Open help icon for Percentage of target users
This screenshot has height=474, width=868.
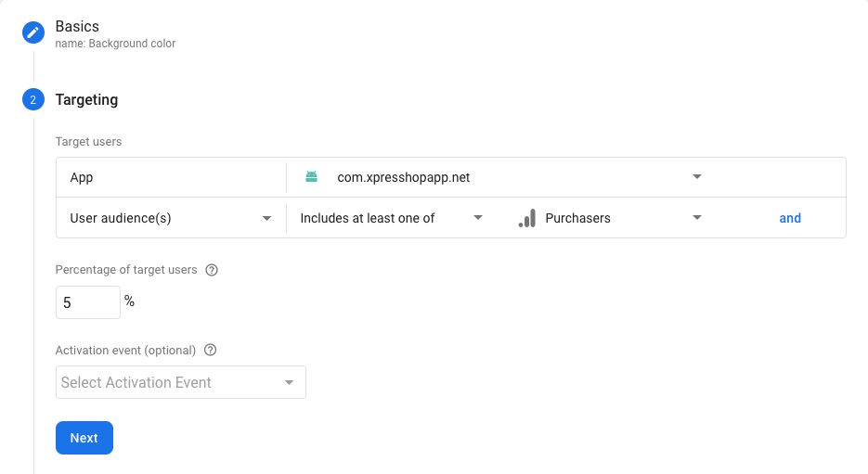coord(212,270)
